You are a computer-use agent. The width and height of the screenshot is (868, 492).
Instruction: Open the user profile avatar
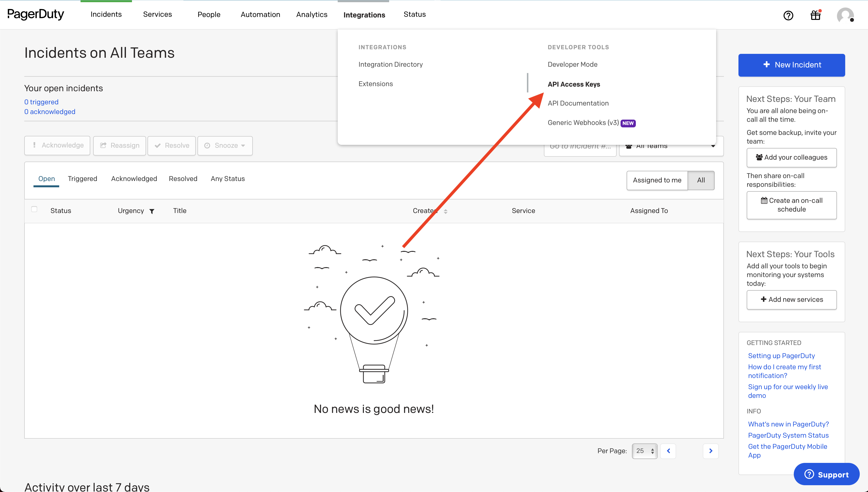[845, 15]
